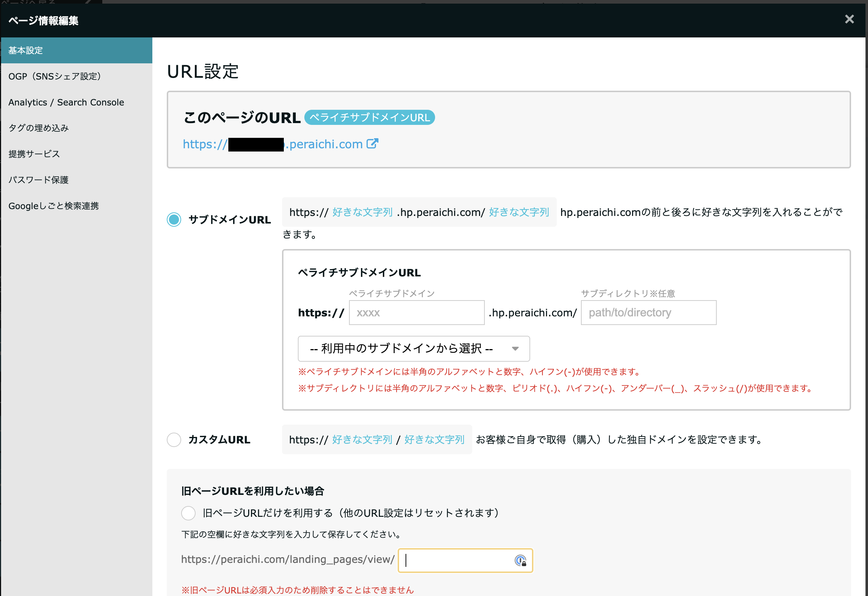Click the .hp.peraichi.com/ text between inputs
The width and height of the screenshot is (868, 596).
532,313
